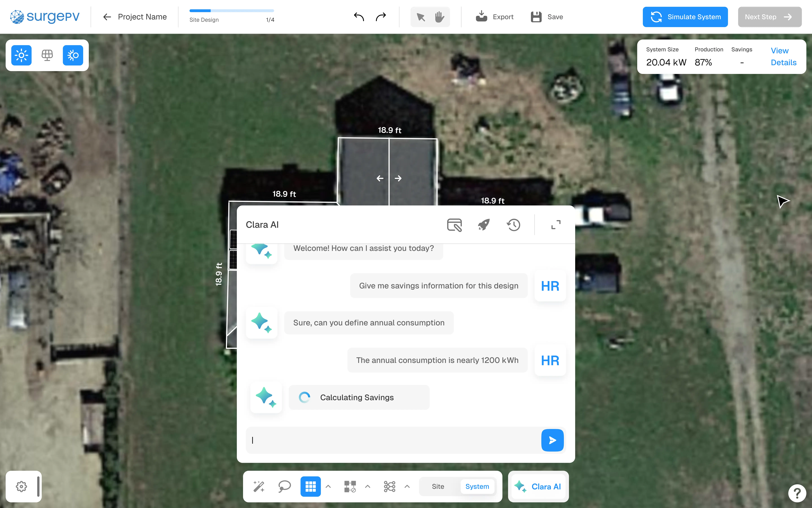The width and height of the screenshot is (812, 508).
Task: Select the magic wand auto-design tool
Action: click(259, 487)
